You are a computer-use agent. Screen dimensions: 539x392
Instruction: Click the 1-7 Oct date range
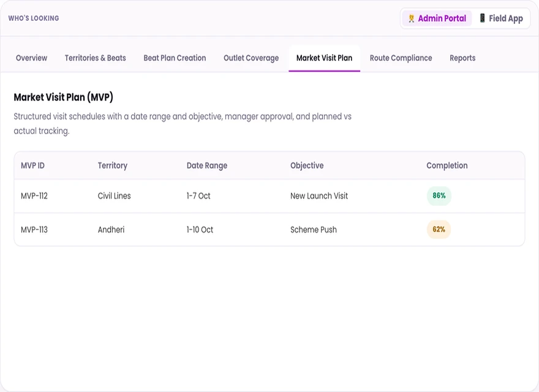198,196
